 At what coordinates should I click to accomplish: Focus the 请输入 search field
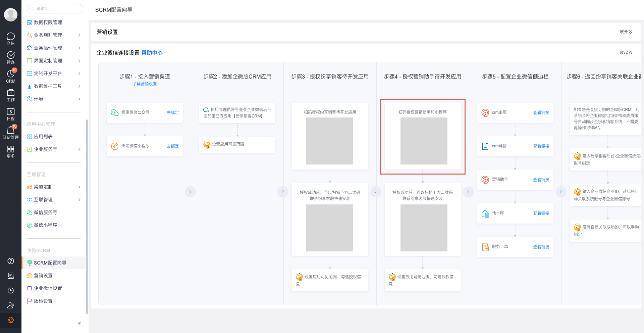[55, 9]
